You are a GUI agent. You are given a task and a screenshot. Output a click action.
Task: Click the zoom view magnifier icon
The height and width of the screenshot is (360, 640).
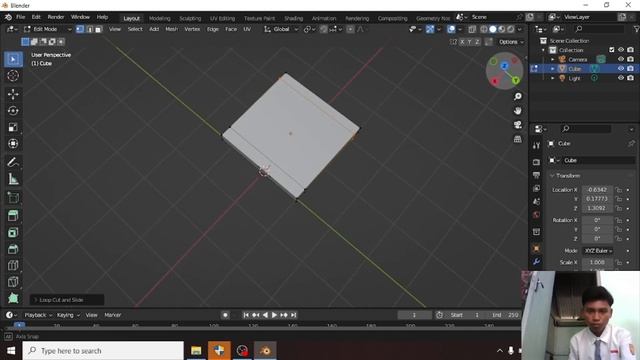tap(518, 96)
